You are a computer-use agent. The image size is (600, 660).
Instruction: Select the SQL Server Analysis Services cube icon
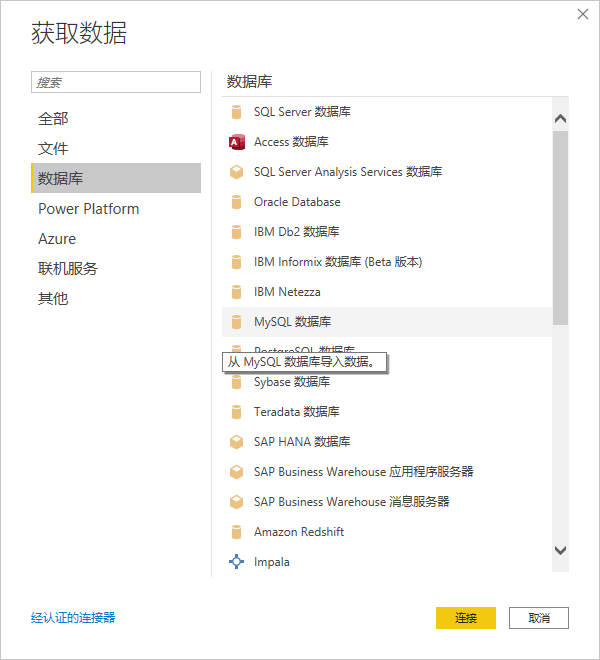(x=237, y=172)
